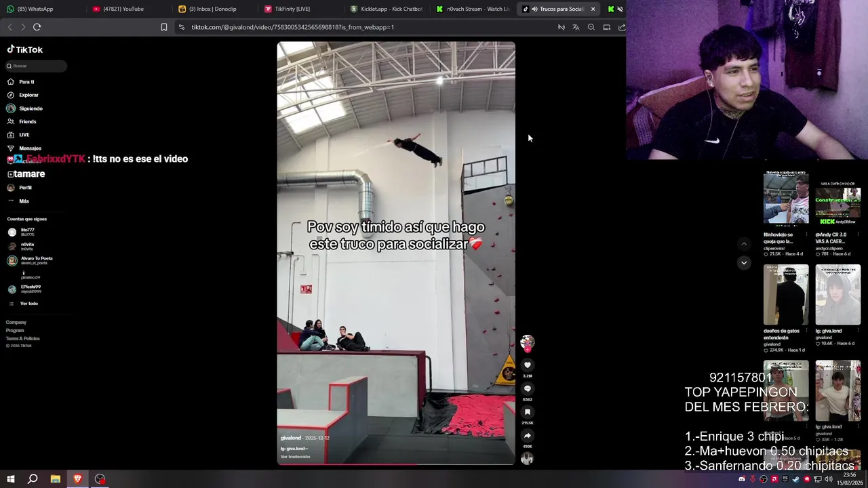Open Discord in the system tray
Screen dimensions: 868x488
742,479
